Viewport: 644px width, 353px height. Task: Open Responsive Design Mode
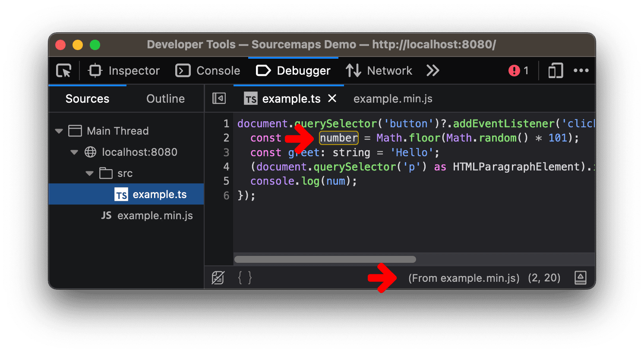tap(555, 70)
